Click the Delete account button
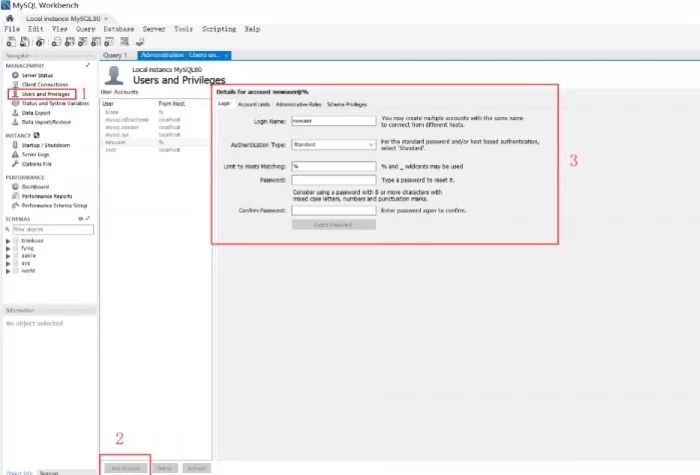The height and width of the screenshot is (475, 700). click(x=164, y=468)
